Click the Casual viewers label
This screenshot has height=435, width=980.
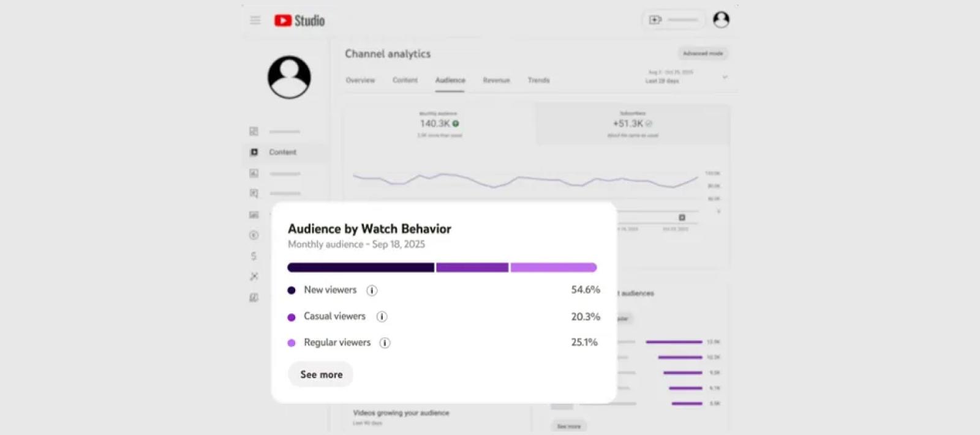334,316
